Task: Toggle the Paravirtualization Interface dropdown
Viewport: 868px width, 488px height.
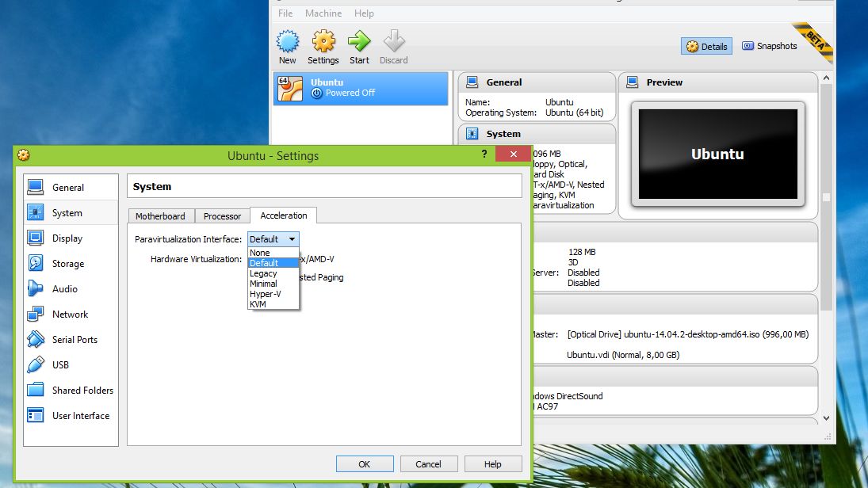Action: click(x=273, y=239)
